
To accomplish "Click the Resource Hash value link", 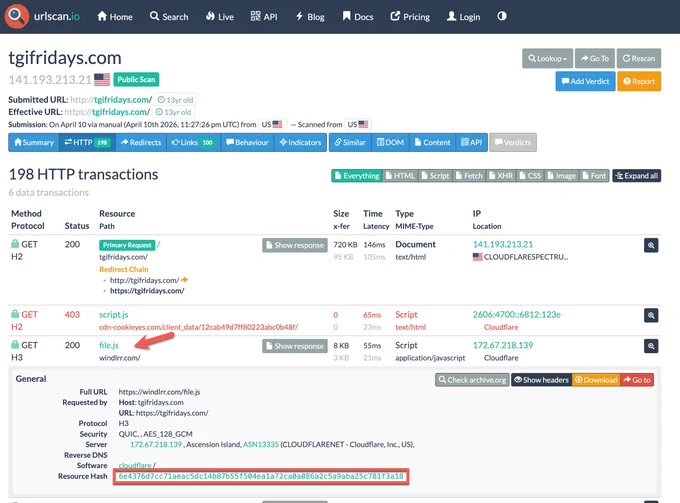I will 261,476.
